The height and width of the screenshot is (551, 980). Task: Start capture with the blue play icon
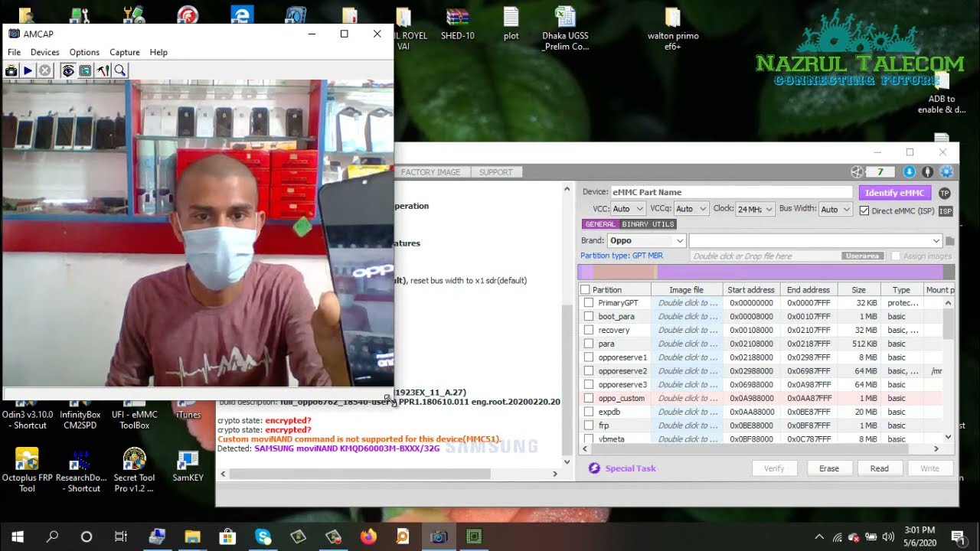click(28, 70)
